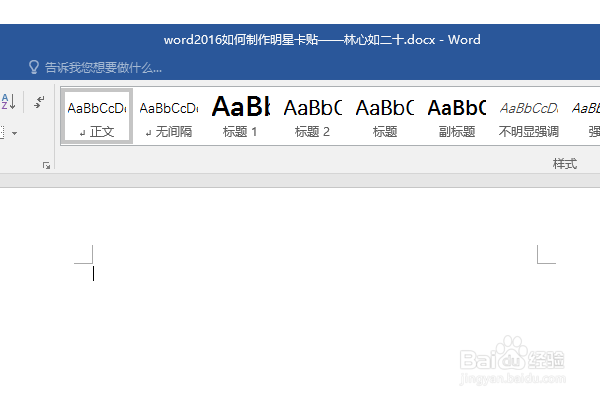Image resolution: width=600 pixels, height=400 pixels.
Task: Toggle the show paragraph marks icon
Action: point(39,102)
